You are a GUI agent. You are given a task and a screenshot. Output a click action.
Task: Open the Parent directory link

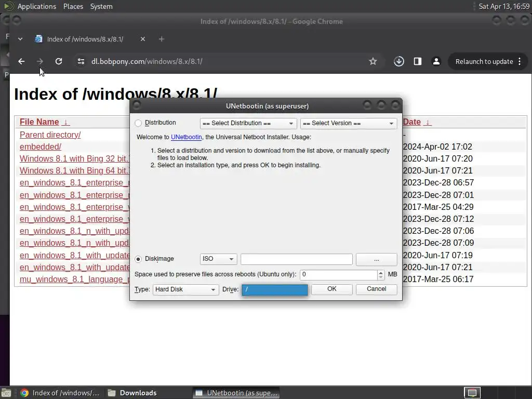pos(50,135)
